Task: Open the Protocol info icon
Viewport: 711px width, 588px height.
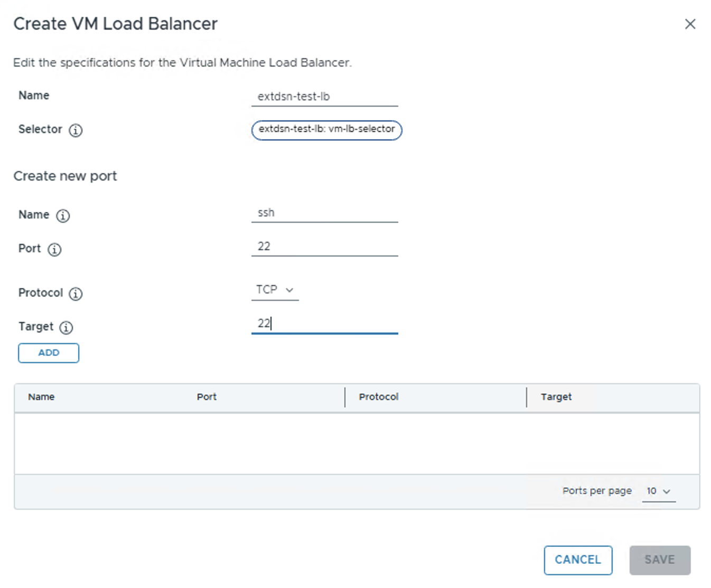Action: 76,294
